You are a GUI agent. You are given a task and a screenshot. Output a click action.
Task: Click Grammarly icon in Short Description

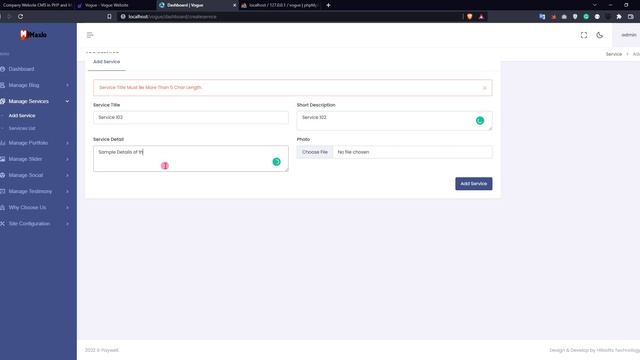coord(480,120)
